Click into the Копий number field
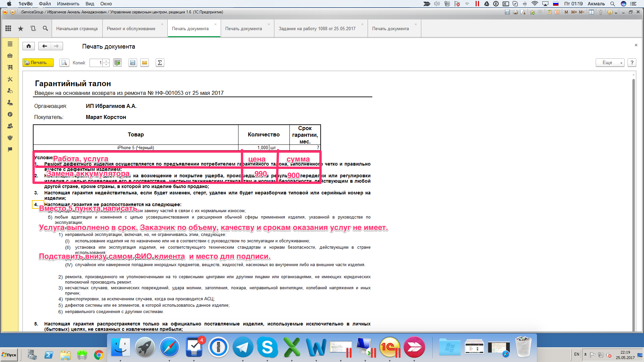The height and width of the screenshot is (362, 644). [x=96, y=63]
